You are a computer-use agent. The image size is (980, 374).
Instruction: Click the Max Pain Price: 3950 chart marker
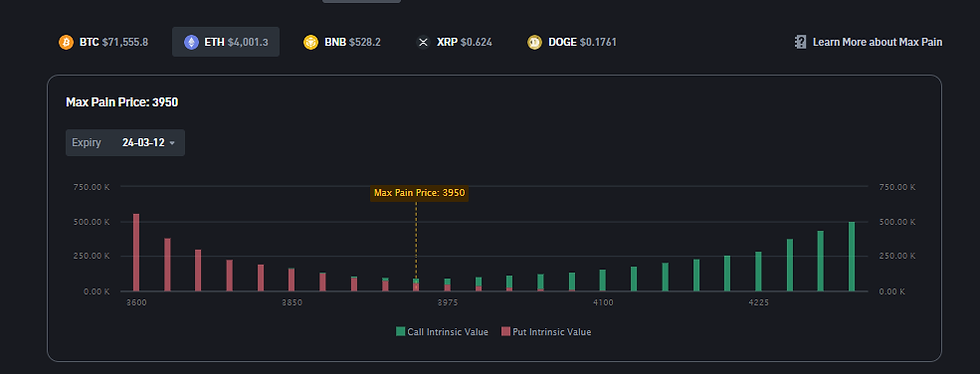[419, 193]
